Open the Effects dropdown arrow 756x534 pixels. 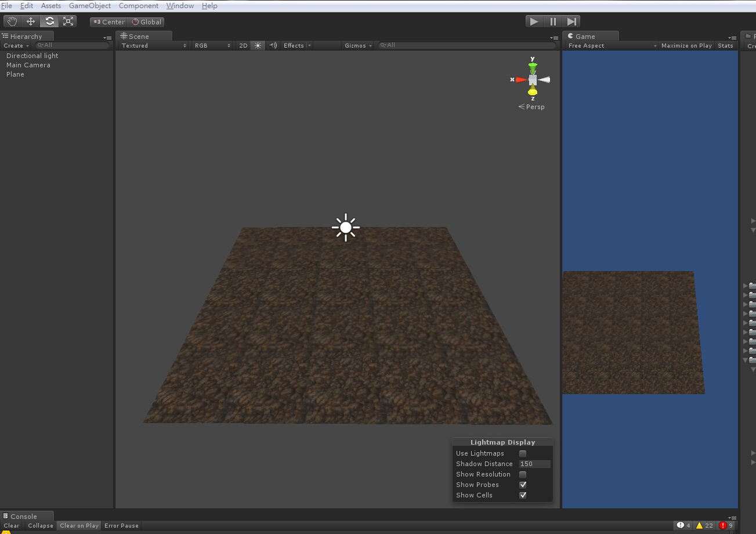(309, 45)
